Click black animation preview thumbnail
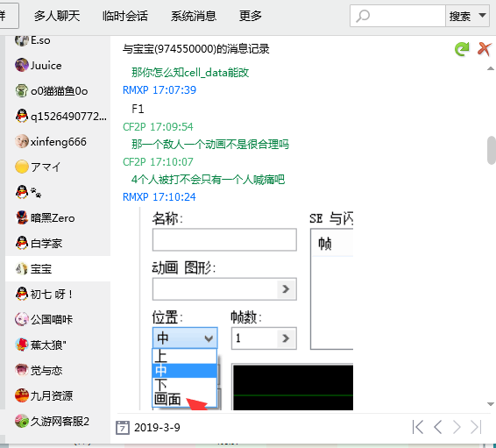This screenshot has width=496, height=448. coord(293,388)
